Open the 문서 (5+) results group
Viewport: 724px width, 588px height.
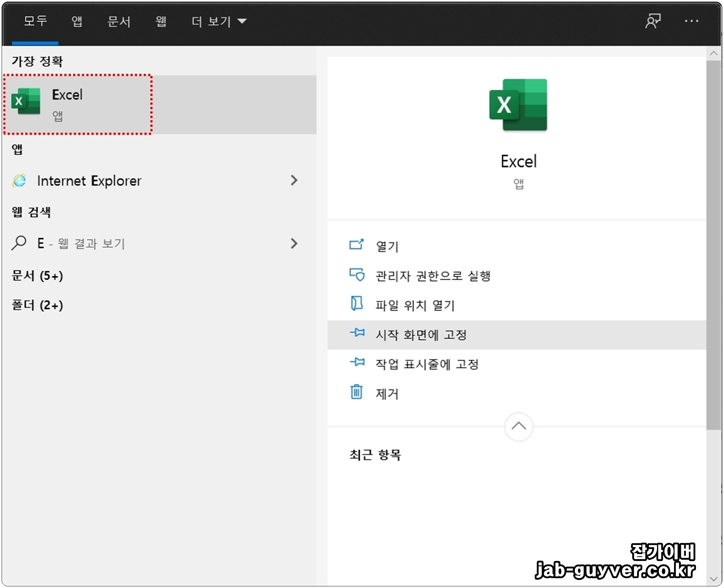[x=37, y=276]
